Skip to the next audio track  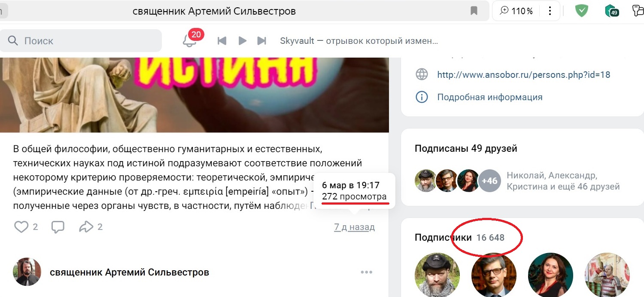coord(261,41)
